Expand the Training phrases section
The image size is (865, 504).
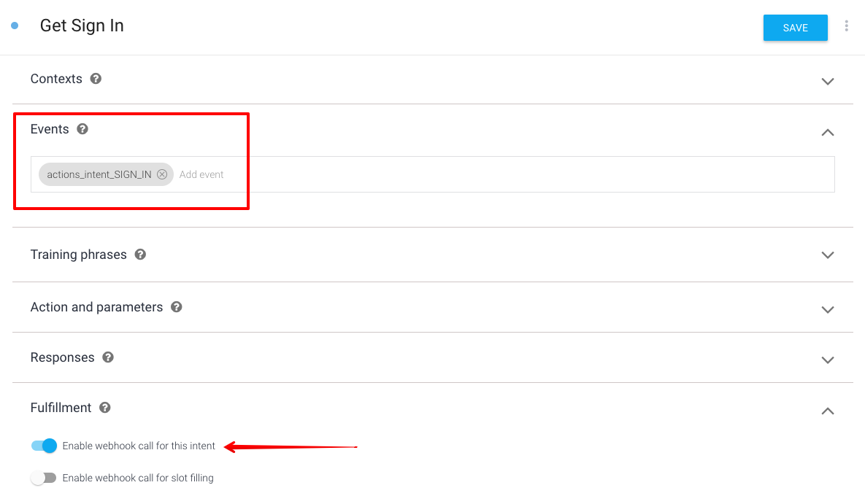point(828,255)
